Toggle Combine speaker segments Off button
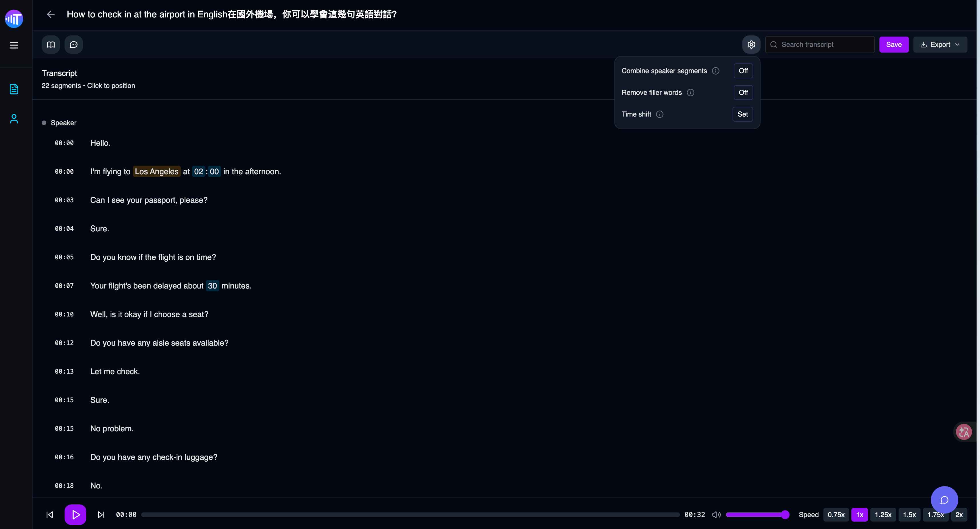Screen dimensions: 980x529 pyautogui.click(x=743, y=71)
